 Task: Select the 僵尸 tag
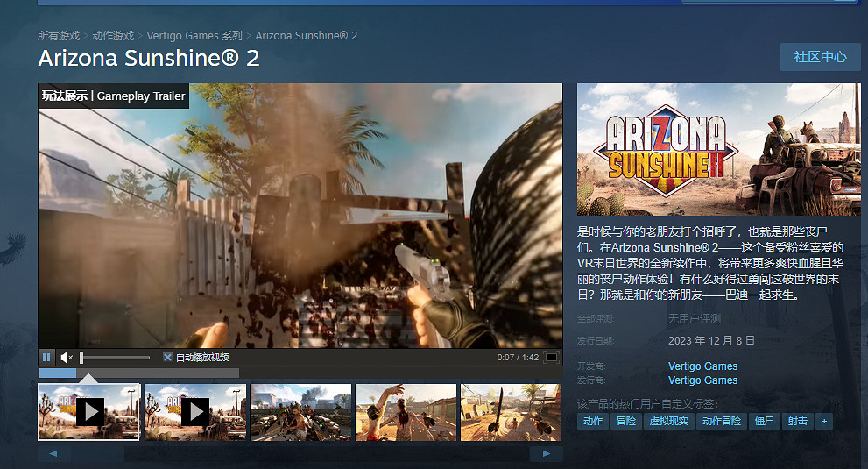[765, 421]
